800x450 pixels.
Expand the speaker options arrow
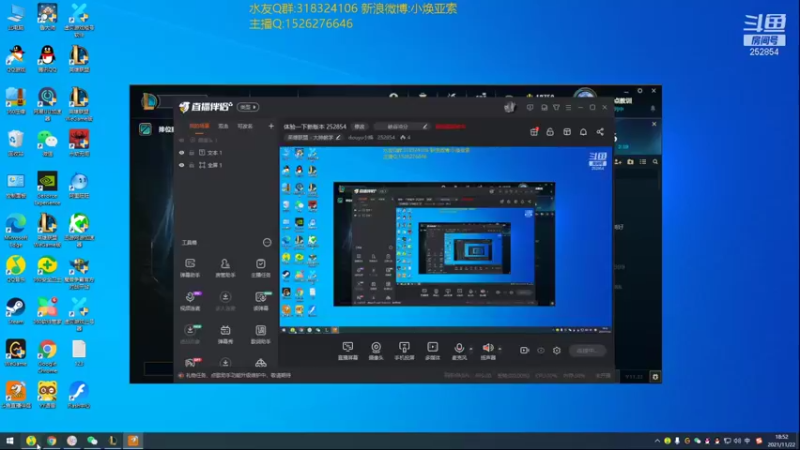499,349
